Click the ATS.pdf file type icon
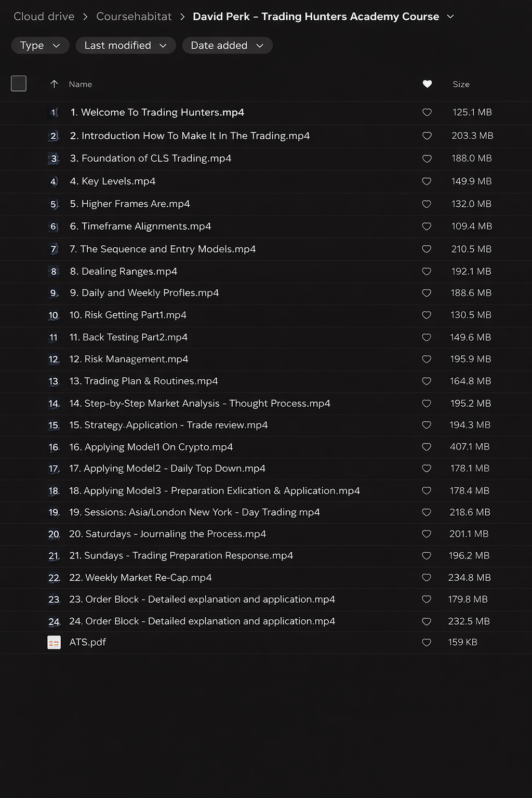Image resolution: width=532 pixels, height=798 pixels. click(54, 643)
